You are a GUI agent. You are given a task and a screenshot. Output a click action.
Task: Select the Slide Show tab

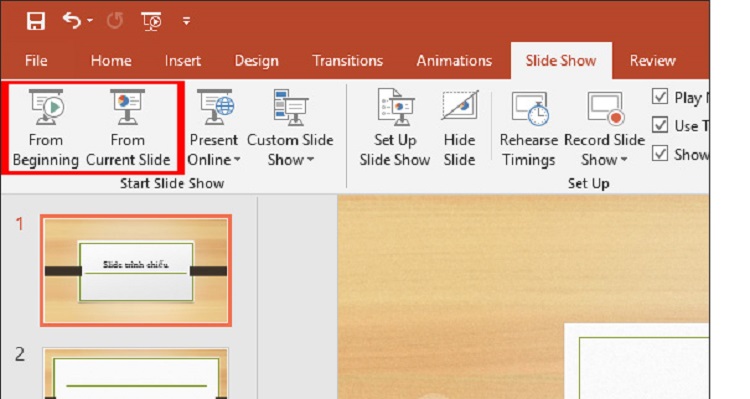click(561, 61)
